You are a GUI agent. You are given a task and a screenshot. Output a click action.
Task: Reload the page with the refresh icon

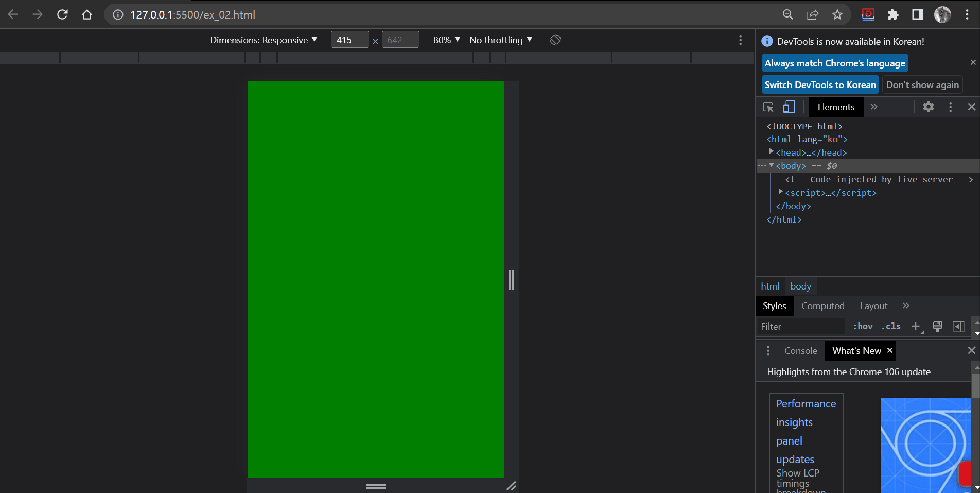(x=62, y=14)
